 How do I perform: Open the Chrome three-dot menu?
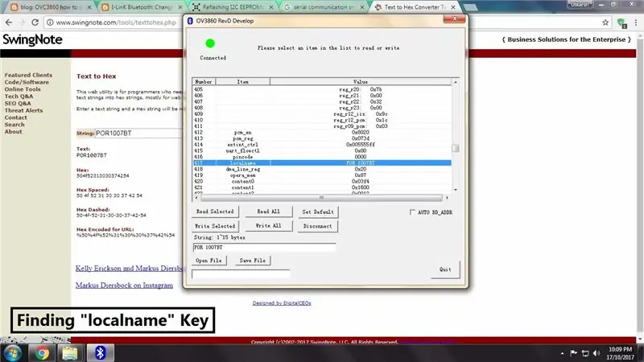636,23
